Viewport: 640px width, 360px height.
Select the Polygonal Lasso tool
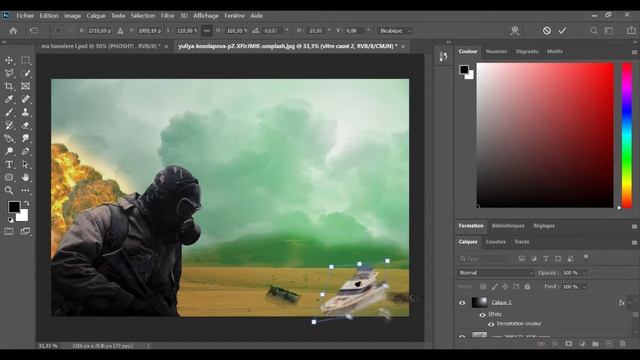9,73
